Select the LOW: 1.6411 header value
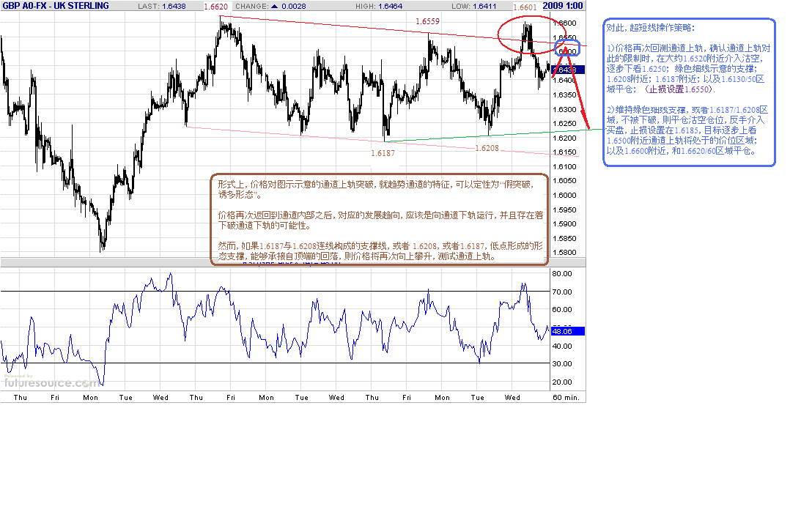 click(473, 6)
